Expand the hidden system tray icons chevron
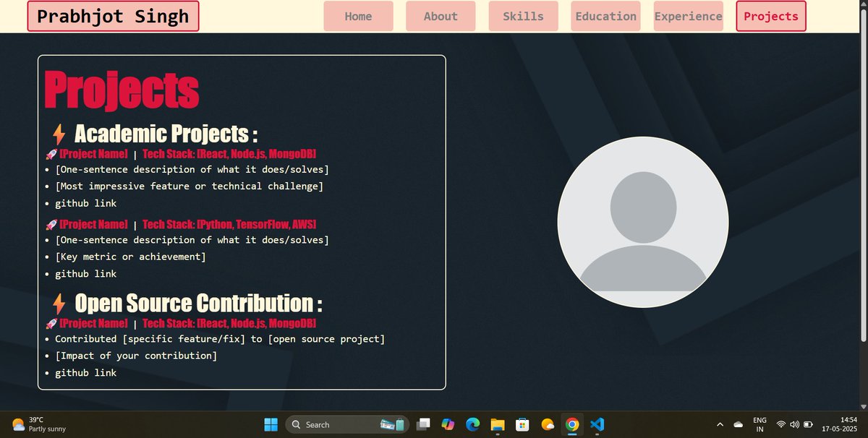The width and height of the screenshot is (868, 438). [x=720, y=424]
